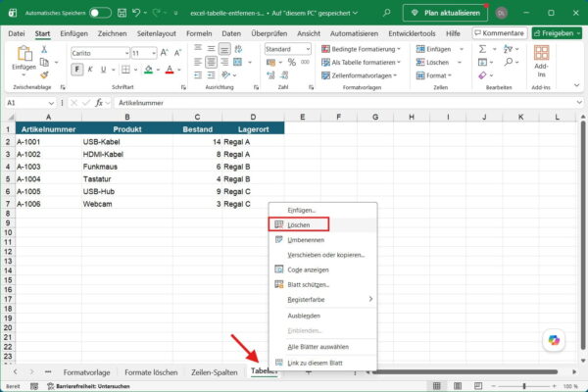The width and height of the screenshot is (588, 392).
Task: Decrease font size with smaller A
Action: (x=177, y=53)
